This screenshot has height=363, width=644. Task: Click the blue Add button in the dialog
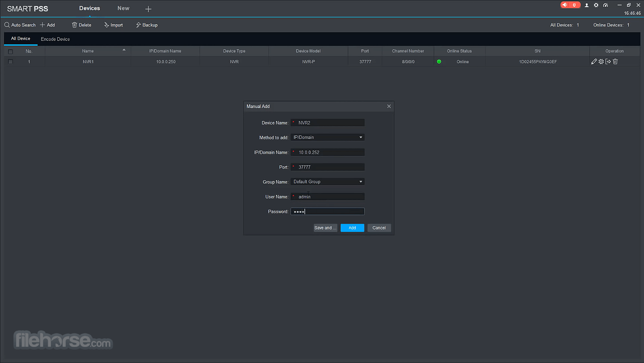(352, 228)
